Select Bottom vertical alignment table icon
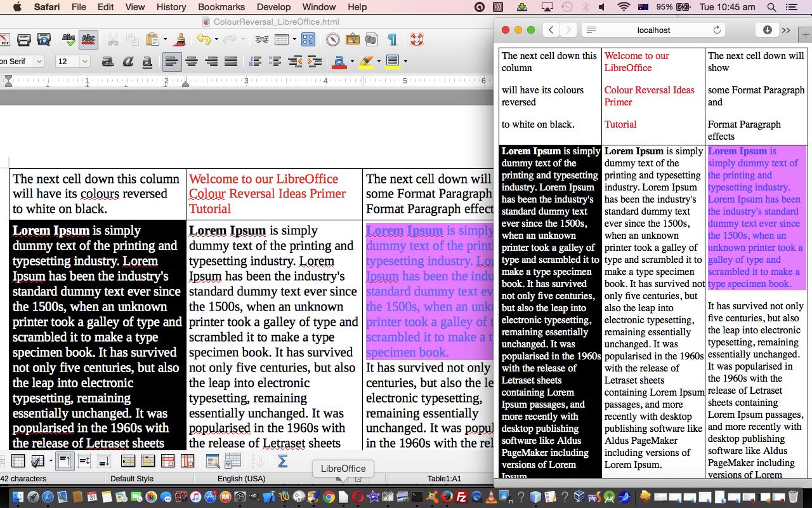 pos(103,462)
